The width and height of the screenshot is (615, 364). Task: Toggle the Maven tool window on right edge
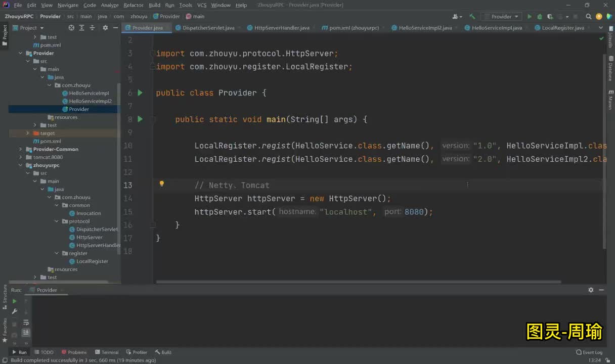[610, 100]
